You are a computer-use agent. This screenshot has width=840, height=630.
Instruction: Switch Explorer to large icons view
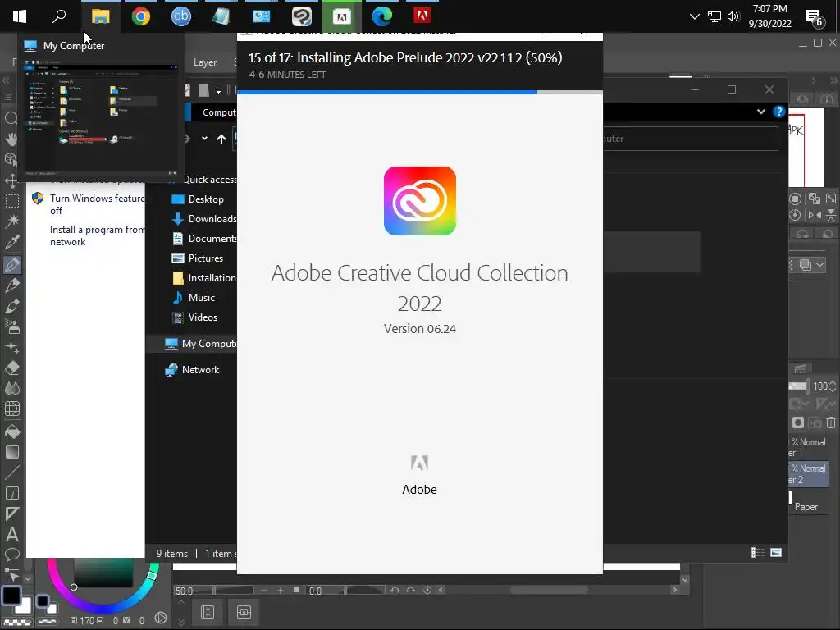click(776, 553)
